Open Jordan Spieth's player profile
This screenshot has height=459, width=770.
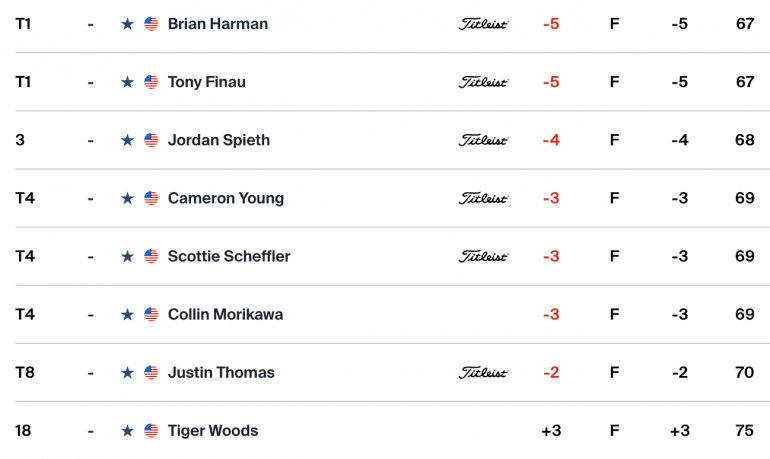(x=219, y=140)
